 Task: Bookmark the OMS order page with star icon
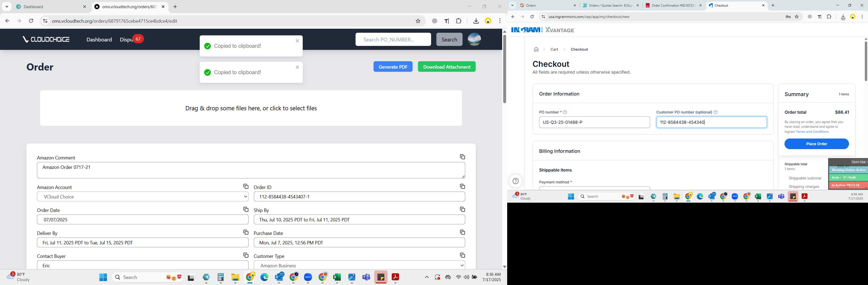click(418, 21)
